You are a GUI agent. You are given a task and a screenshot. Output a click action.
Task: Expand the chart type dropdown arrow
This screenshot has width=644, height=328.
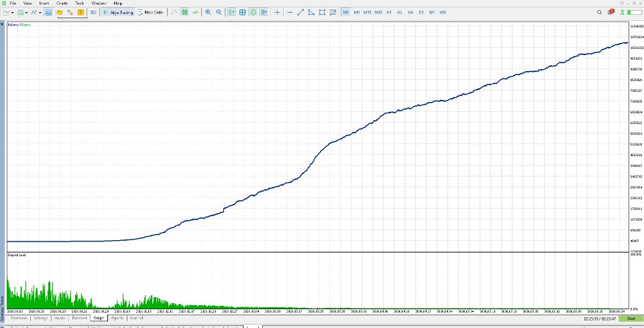click(13, 13)
